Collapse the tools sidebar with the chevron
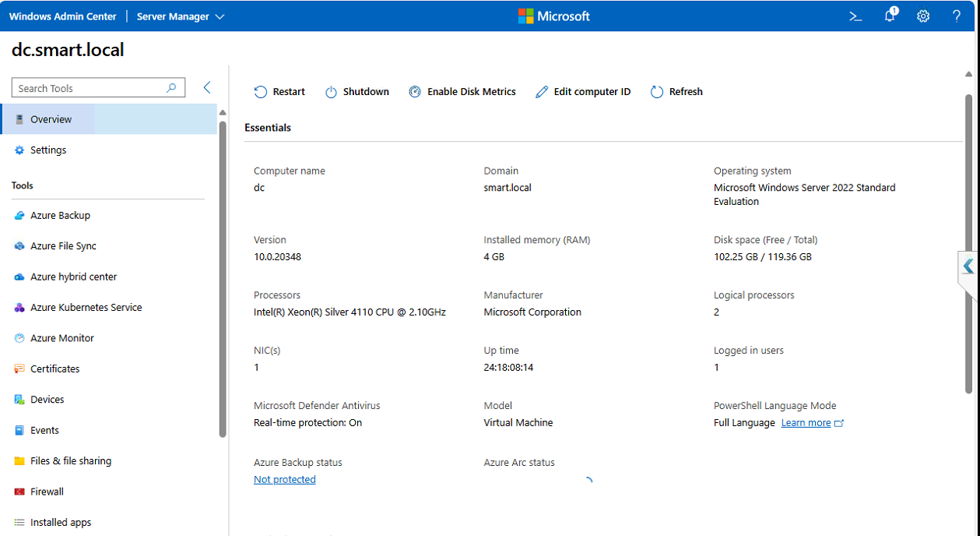 207,88
